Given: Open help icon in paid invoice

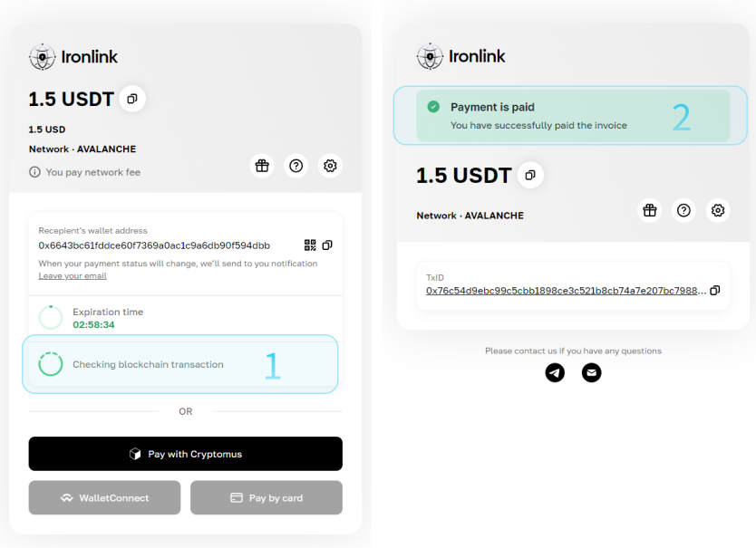Looking at the screenshot, I should tap(683, 210).
